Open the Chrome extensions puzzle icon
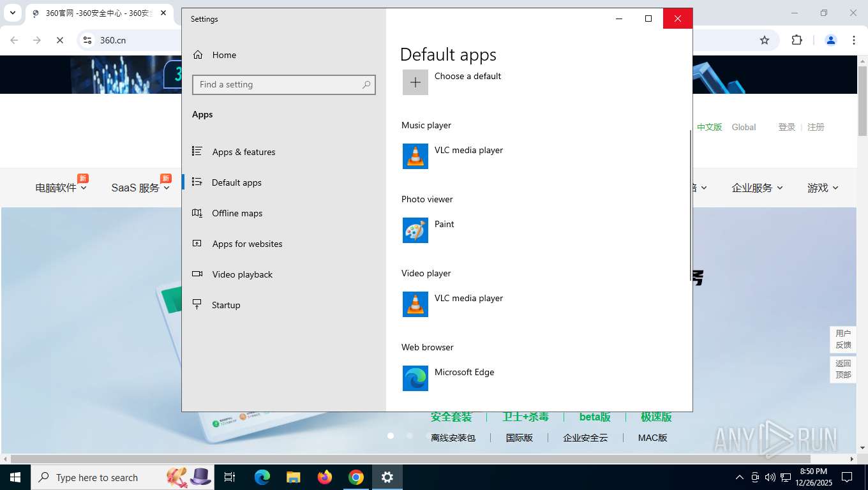 click(797, 40)
